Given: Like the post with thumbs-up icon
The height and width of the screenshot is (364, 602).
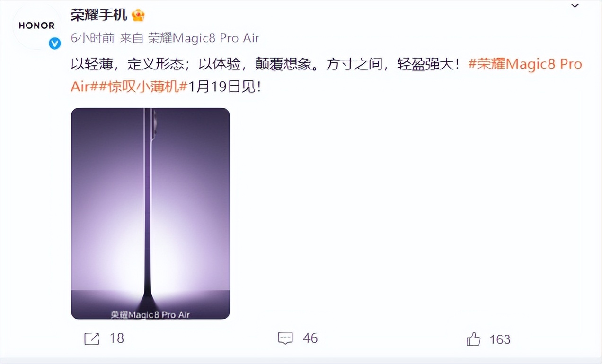Looking at the screenshot, I should pos(473,338).
